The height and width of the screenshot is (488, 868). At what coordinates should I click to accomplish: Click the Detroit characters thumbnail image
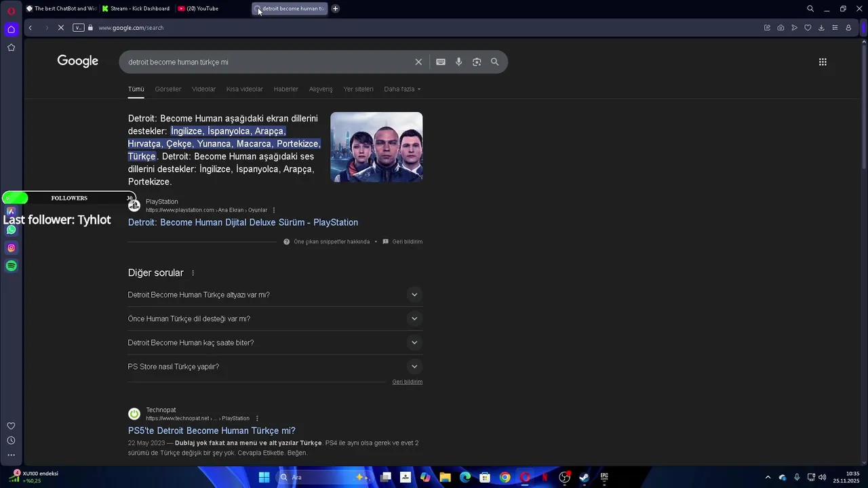[x=376, y=147]
